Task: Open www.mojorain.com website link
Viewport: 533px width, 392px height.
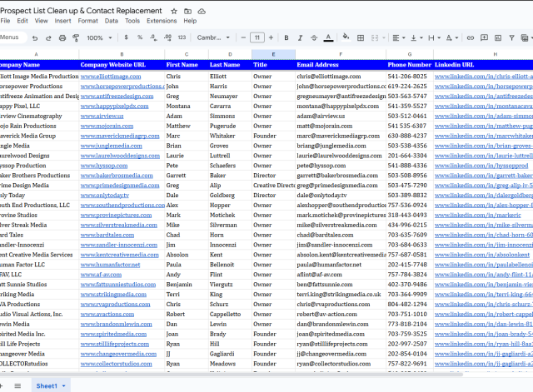Action: (107, 127)
